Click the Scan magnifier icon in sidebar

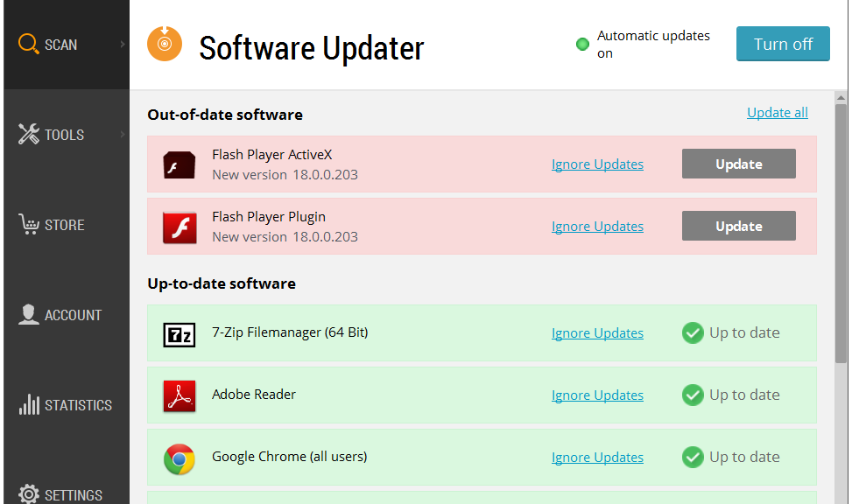(28, 44)
